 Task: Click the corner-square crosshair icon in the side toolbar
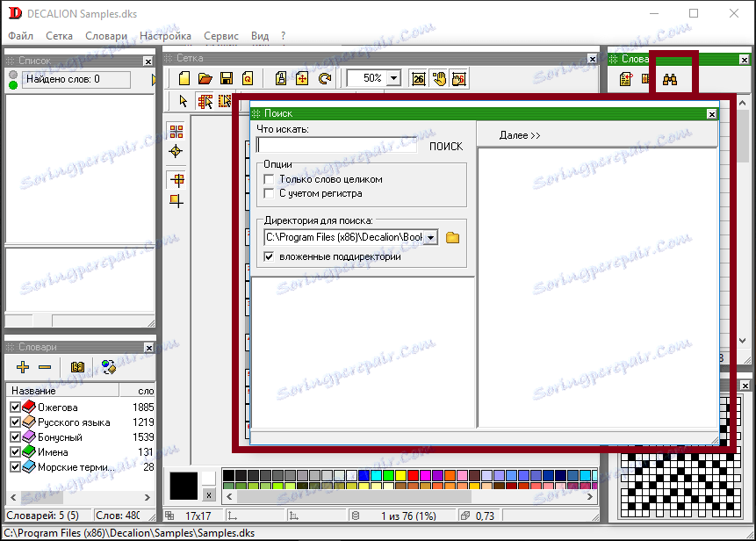[x=176, y=200]
